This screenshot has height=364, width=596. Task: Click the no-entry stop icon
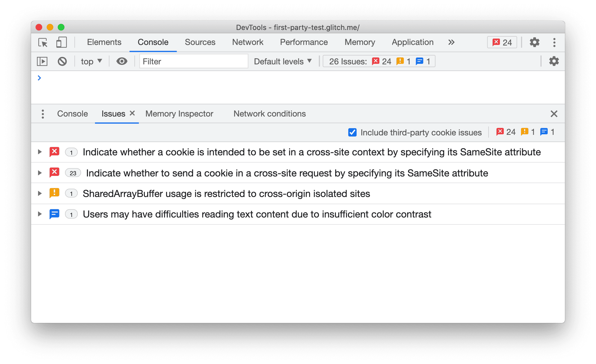pyautogui.click(x=63, y=61)
